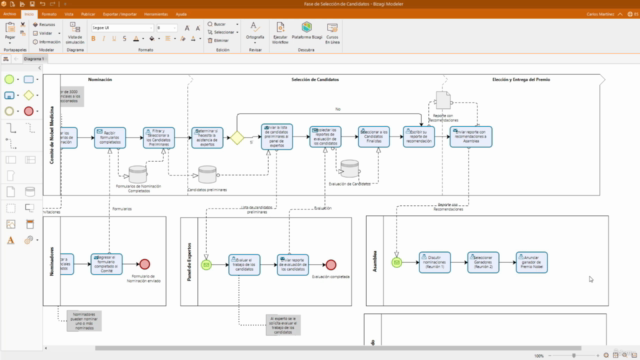Decrease font size with small A
The height and width of the screenshot is (360, 640).
[198, 28]
